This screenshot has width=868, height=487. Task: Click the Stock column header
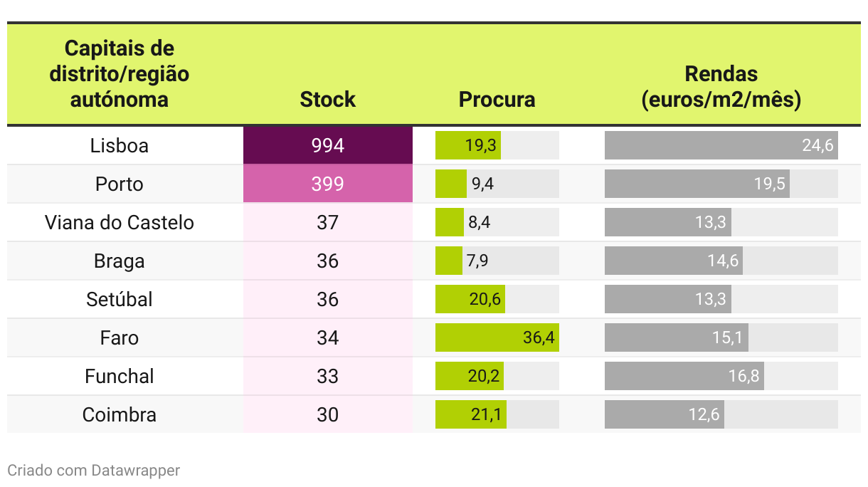[x=327, y=100]
